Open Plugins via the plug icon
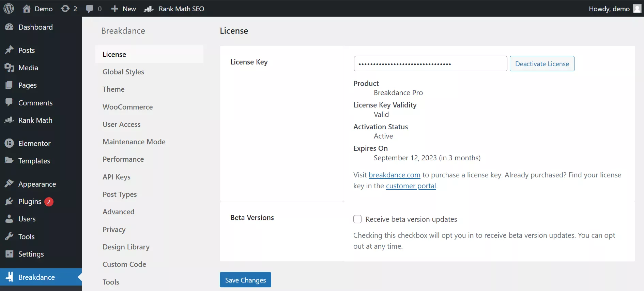The height and width of the screenshot is (291, 644). click(9, 202)
